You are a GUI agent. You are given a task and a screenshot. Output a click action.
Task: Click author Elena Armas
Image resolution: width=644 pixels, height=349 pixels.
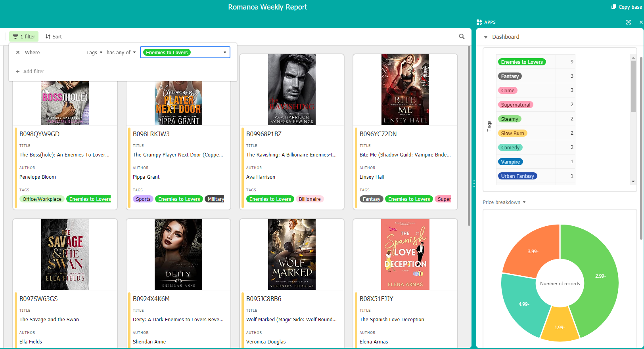click(x=374, y=341)
